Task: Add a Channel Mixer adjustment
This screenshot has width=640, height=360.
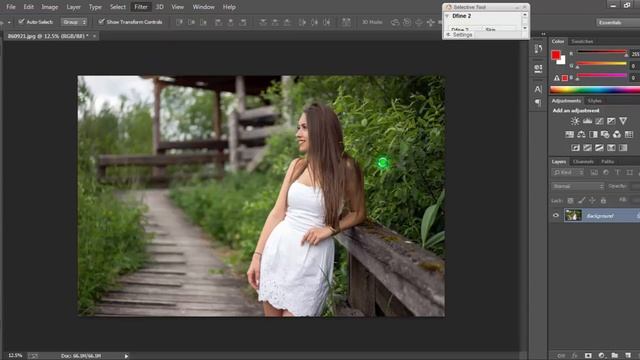Action: (x=617, y=134)
